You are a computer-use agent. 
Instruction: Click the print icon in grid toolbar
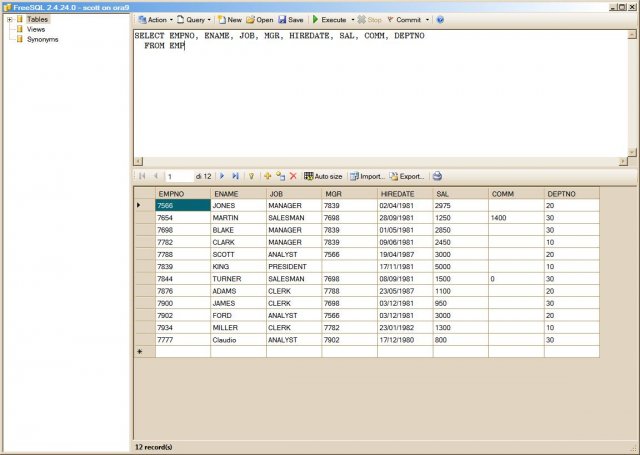(x=437, y=175)
